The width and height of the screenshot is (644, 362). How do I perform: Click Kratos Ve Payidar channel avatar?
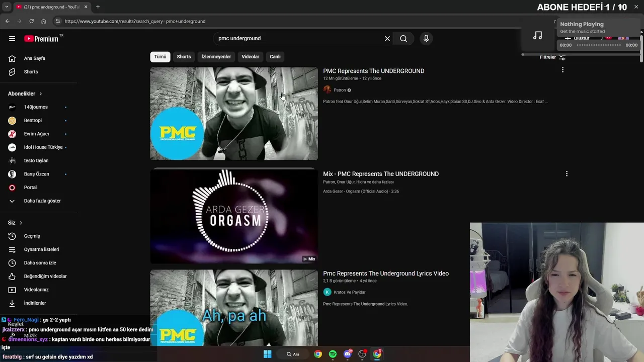click(327, 292)
